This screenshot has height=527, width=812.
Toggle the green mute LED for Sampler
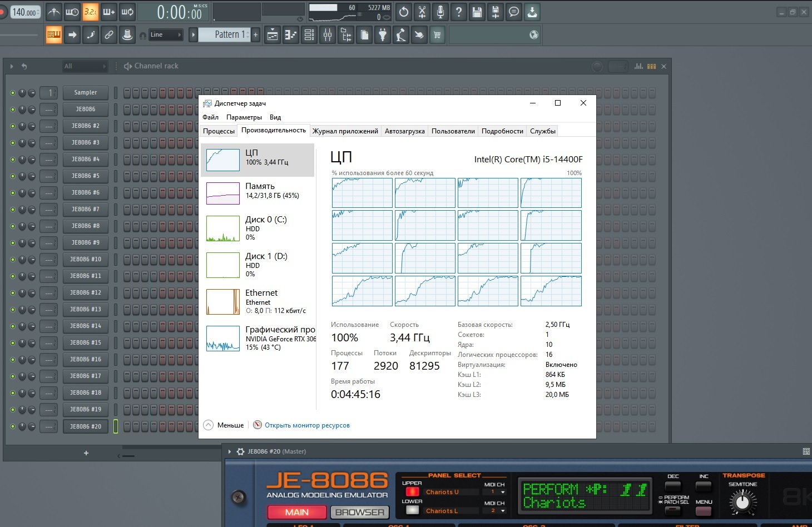[x=13, y=93]
